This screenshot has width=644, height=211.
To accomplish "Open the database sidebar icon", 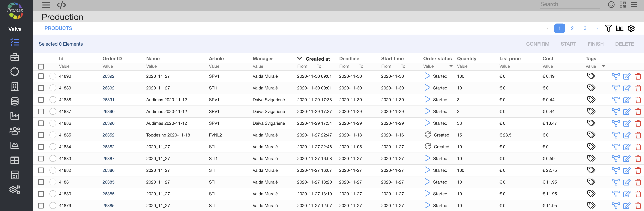I will coord(15,101).
